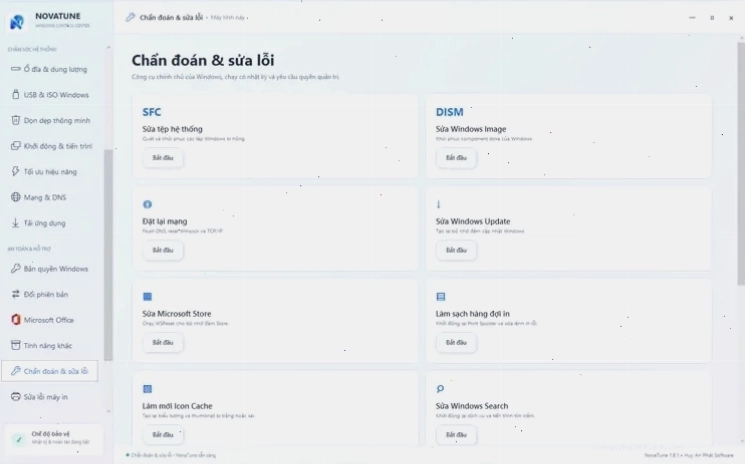Click the Sửa Windows Update arrow icon

click(439, 204)
